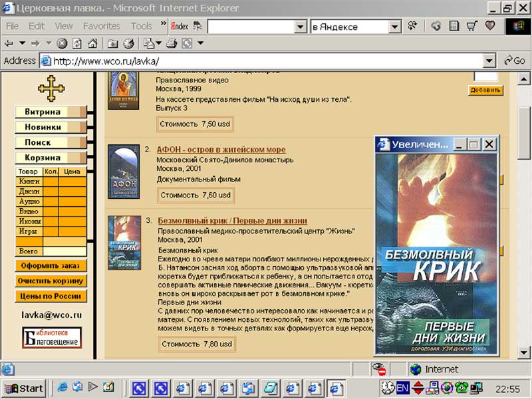Screen dimensions: 532x399
Task: Launch Internet Explorer from Quick Launch
Action: pos(63,388)
